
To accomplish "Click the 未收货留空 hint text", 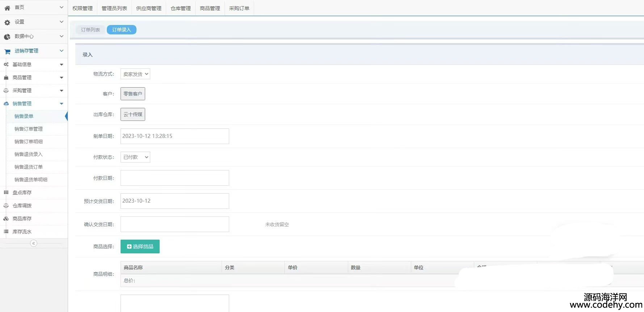I will point(277,224).
